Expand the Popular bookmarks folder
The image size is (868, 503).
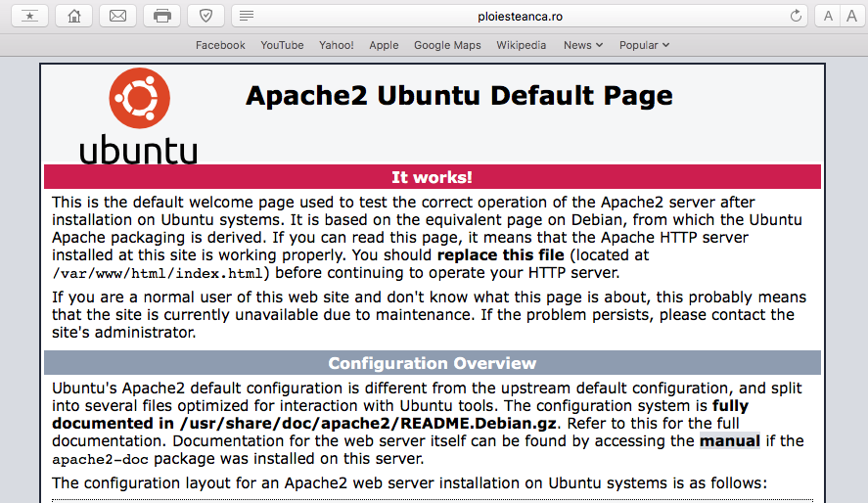pos(644,45)
